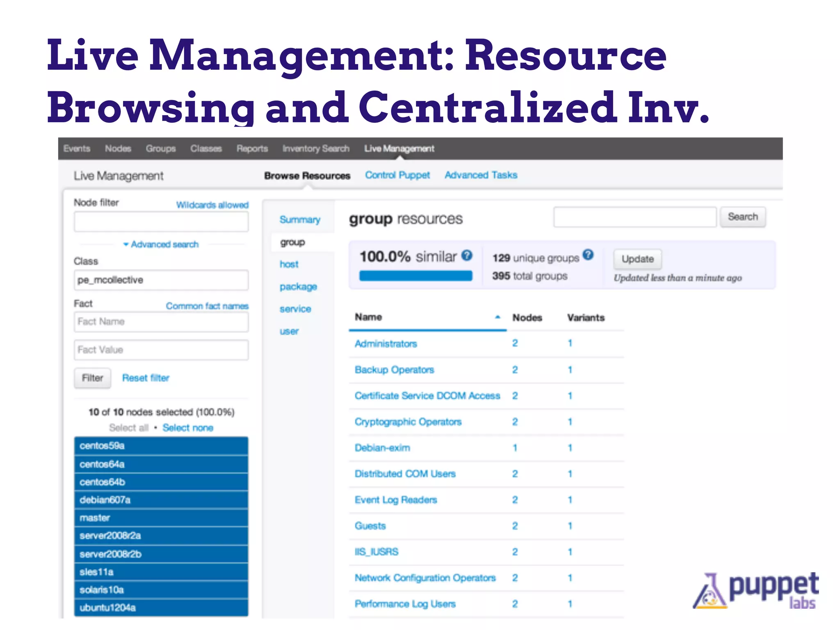840x630 pixels.
Task: Select the Browse Resources tab
Action: click(x=307, y=176)
